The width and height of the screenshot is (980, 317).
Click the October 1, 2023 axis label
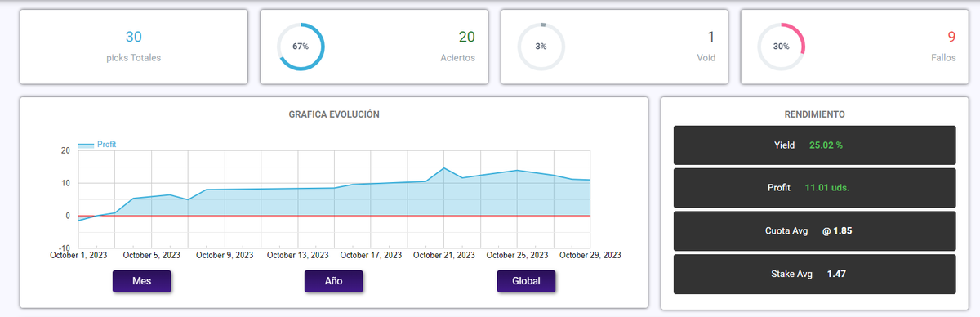(78, 256)
